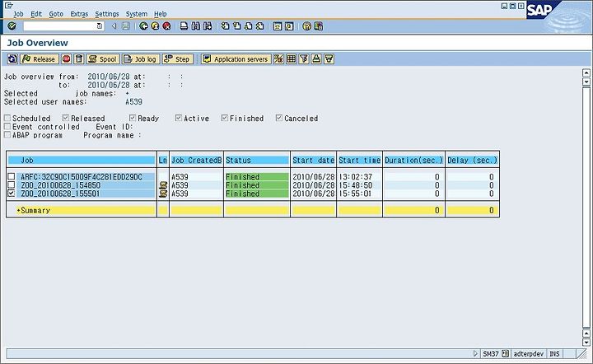Open the Help question mark icon
The width and height of the screenshot is (593, 364).
[x=306, y=26]
